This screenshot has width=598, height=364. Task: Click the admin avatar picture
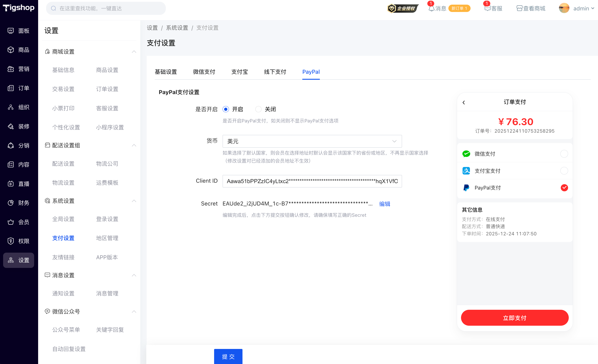[x=564, y=8]
